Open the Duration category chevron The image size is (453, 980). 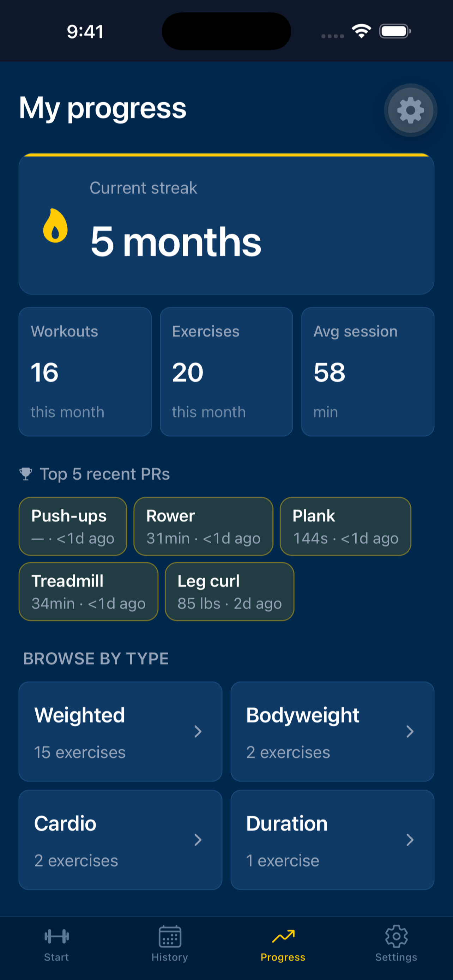410,840
